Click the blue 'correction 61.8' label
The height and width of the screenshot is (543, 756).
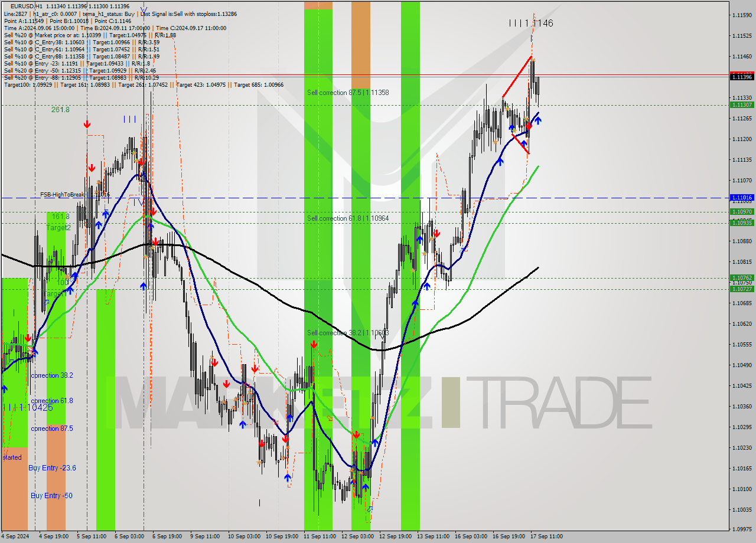[x=52, y=401]
